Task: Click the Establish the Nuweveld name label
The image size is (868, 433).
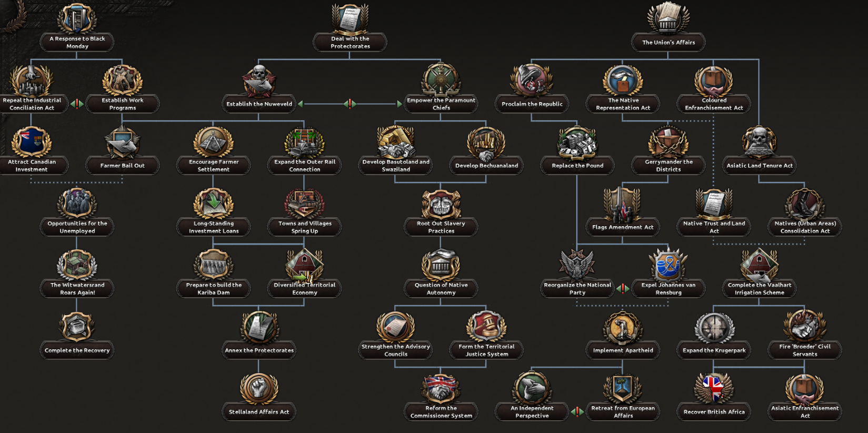Action: pos(259,104)
